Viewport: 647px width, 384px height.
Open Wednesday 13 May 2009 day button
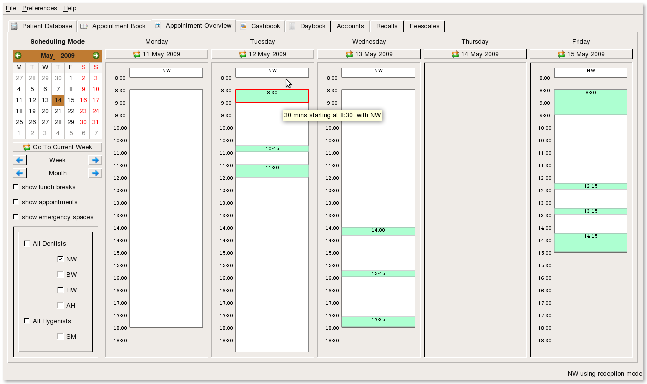(x=369, y=54)
